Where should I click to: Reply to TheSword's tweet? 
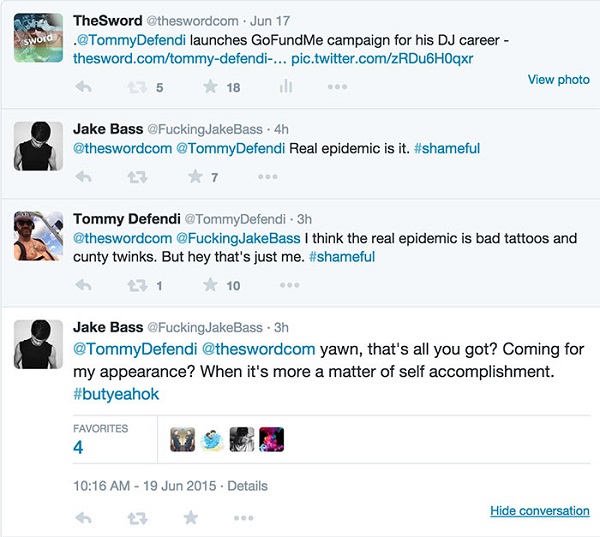point(84,87)
